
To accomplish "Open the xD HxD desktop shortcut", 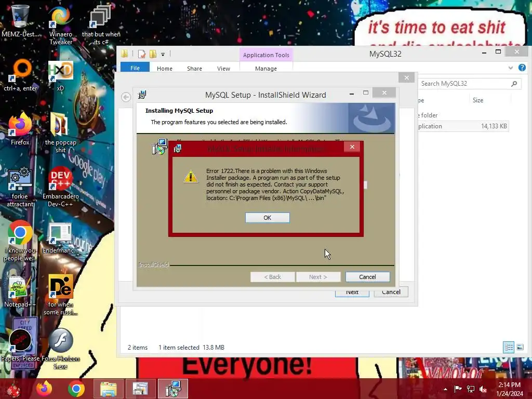I will pyautogui.click(x=60, y=75).
